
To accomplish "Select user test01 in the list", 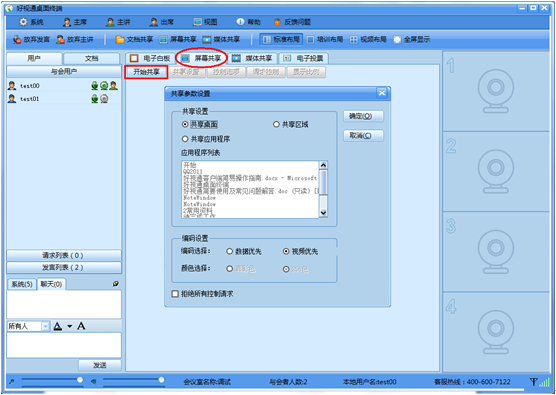I will click(x=64, y=99).
